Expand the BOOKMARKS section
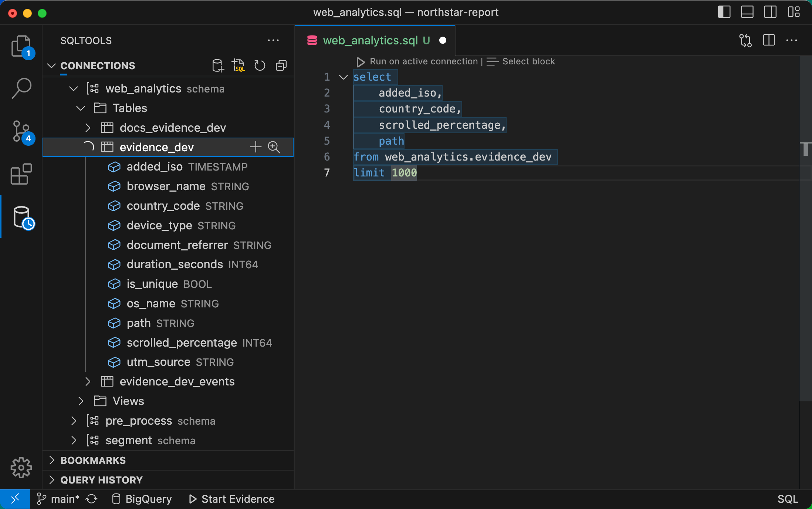Image resolution: width=812 pixels, height=509 pixels. pos(51,460)
